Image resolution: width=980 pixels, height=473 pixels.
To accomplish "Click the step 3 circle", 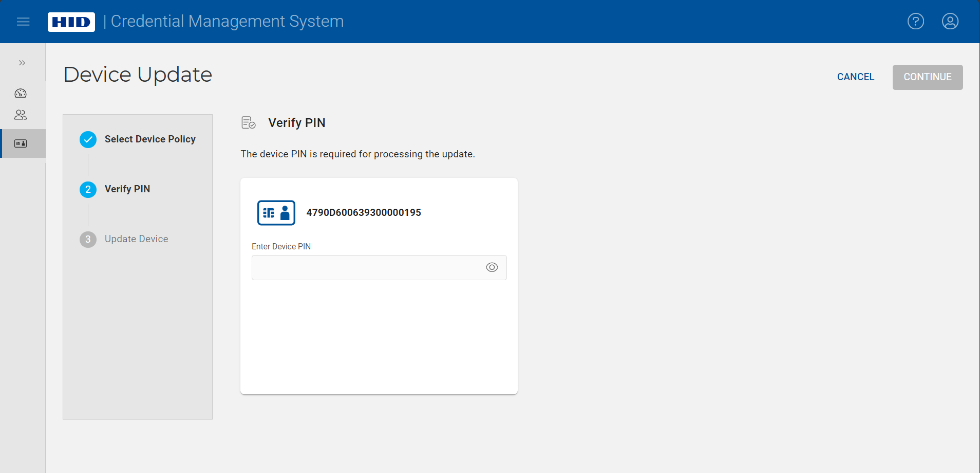I will (88, 239).
